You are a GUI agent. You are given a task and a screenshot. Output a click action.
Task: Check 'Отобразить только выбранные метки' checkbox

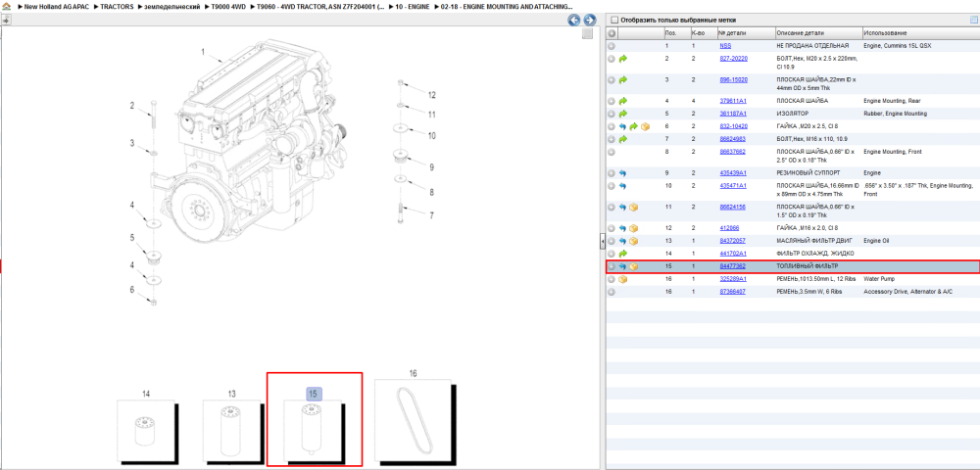tap(614, 20)
